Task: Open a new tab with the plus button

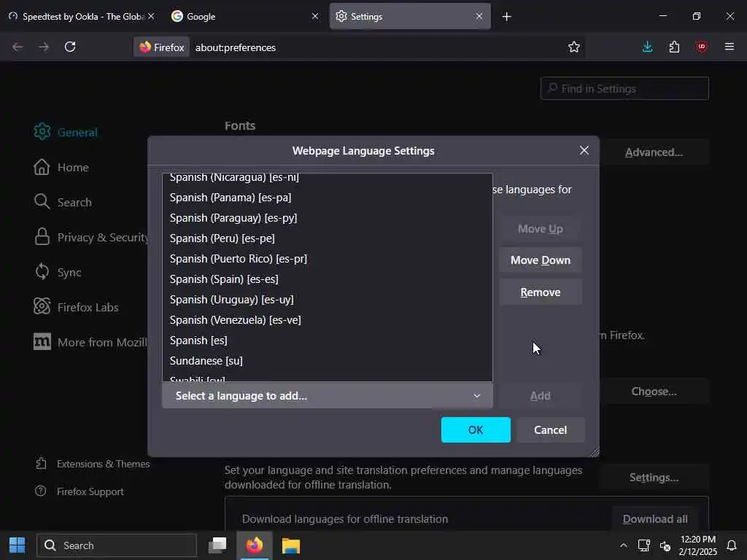Action: tap(506, 17)
